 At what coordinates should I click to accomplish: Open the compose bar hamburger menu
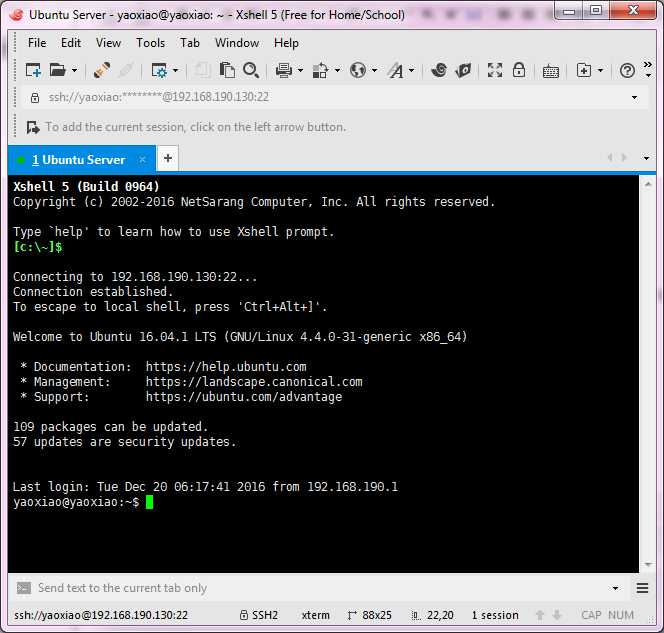click(642, 588)
